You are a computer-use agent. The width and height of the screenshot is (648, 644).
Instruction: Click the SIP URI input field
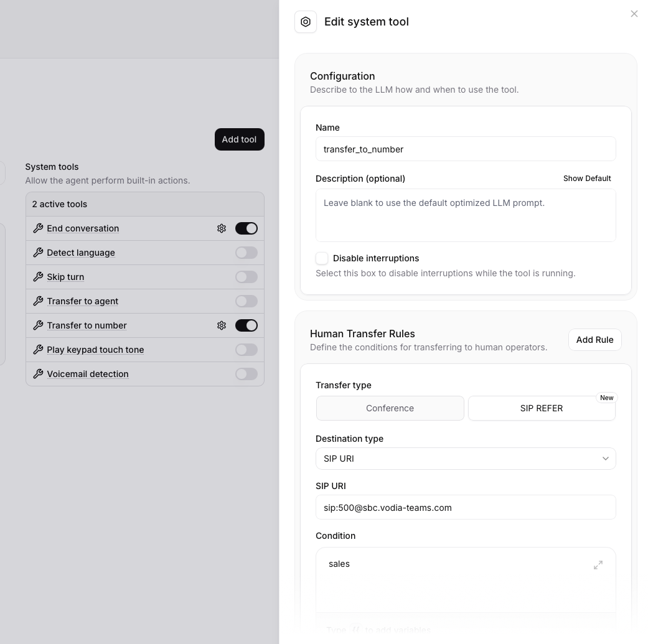pyautogui.click(x=466, y=508)
